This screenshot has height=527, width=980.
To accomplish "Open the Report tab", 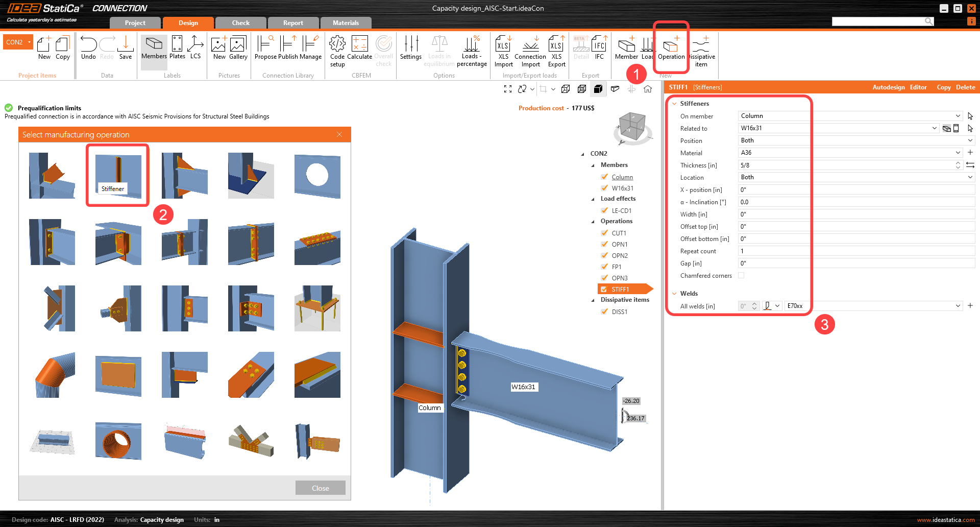I will [x=293, y=23].
